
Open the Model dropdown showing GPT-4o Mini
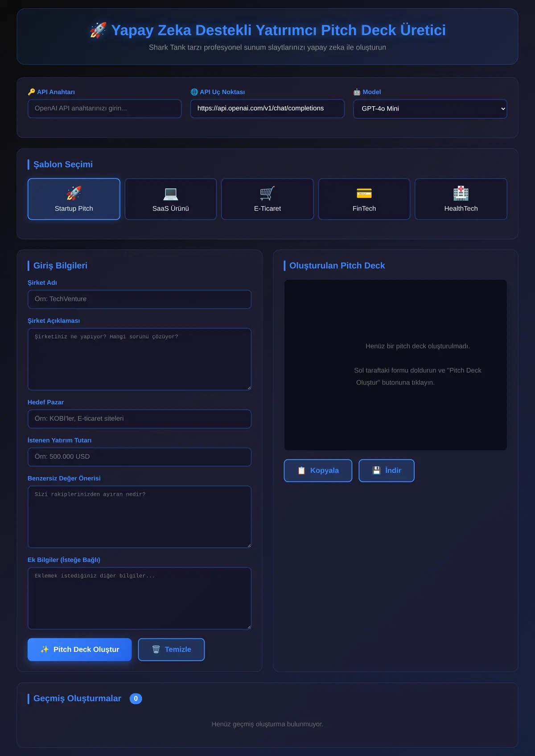tap(430, 109)
